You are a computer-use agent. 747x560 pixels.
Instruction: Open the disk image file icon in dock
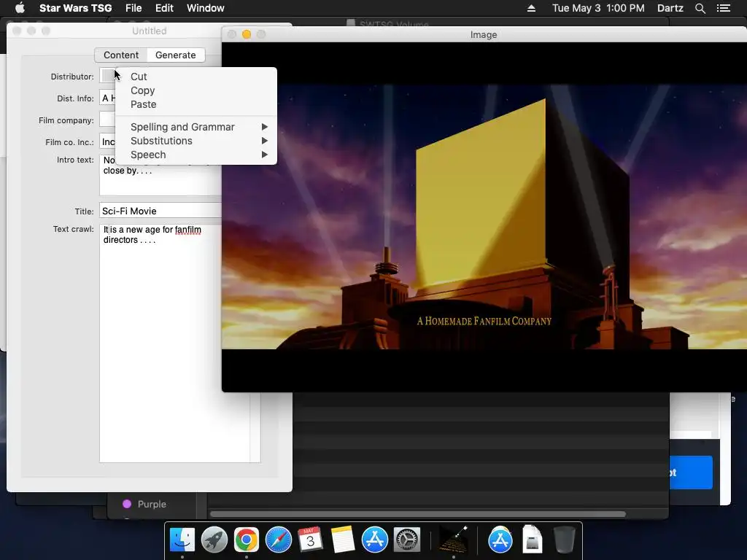tap(532, 540)
